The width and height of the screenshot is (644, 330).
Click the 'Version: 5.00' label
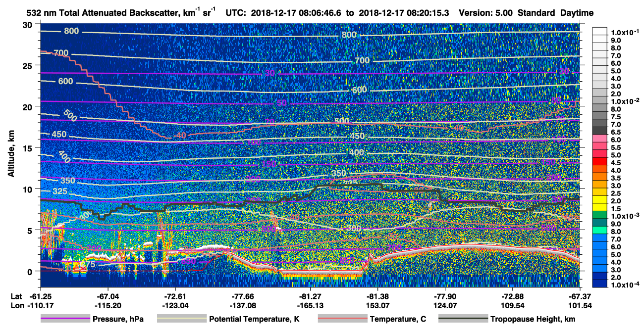tap(486, 13)
